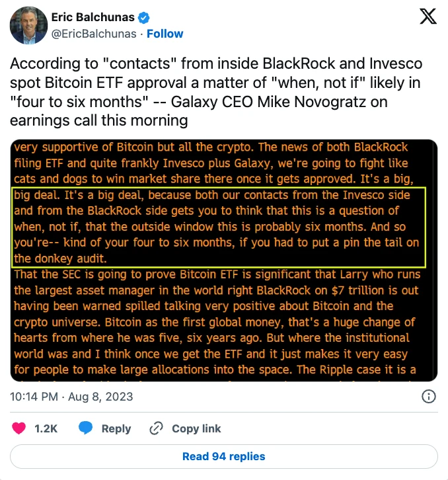This screenshot has height=480, width=448.
Task: Open the Read 94 replies button
Action: click(224, 456)
